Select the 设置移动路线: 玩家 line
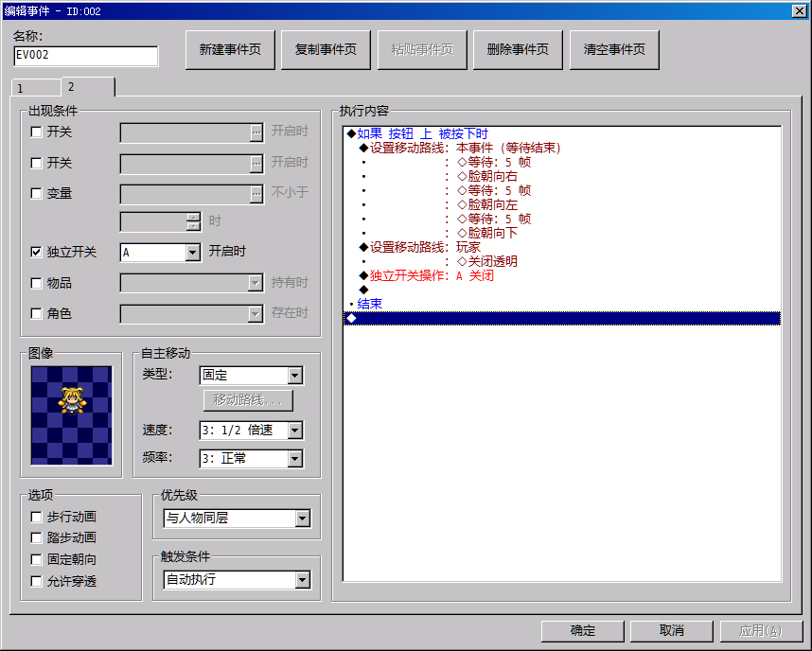Viewport: 812px width, 651px height. 562,247
